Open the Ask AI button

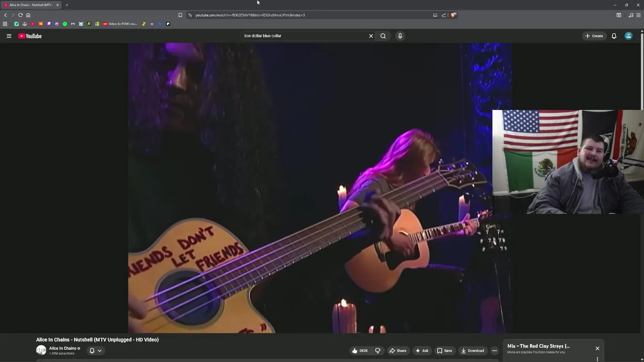[422, 350]
